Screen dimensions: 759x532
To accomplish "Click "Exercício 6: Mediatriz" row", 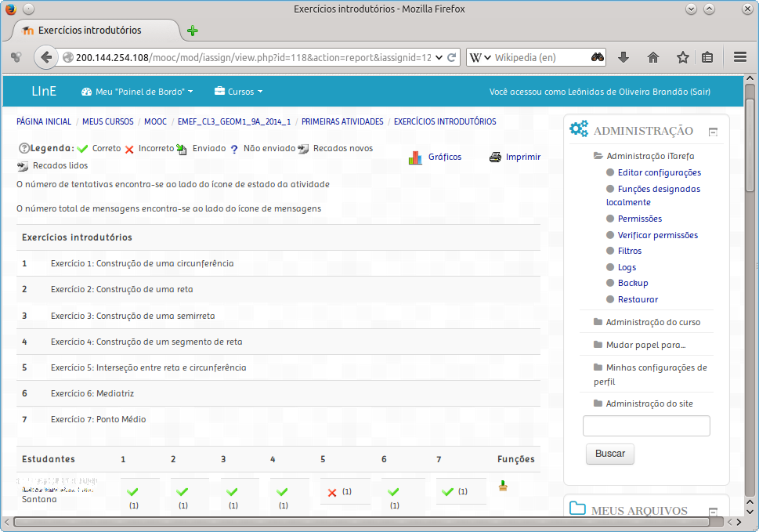I will pyautogui.click(x=278, y=393).
